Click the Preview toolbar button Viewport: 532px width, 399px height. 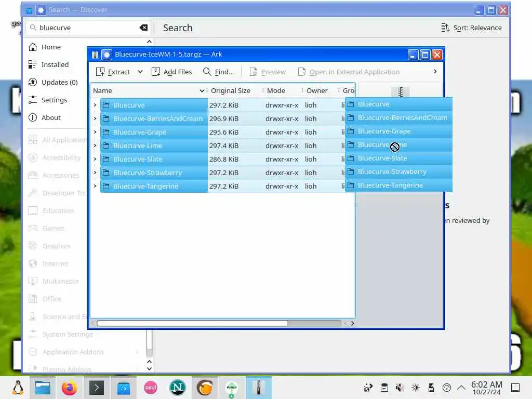click(268, 72)
